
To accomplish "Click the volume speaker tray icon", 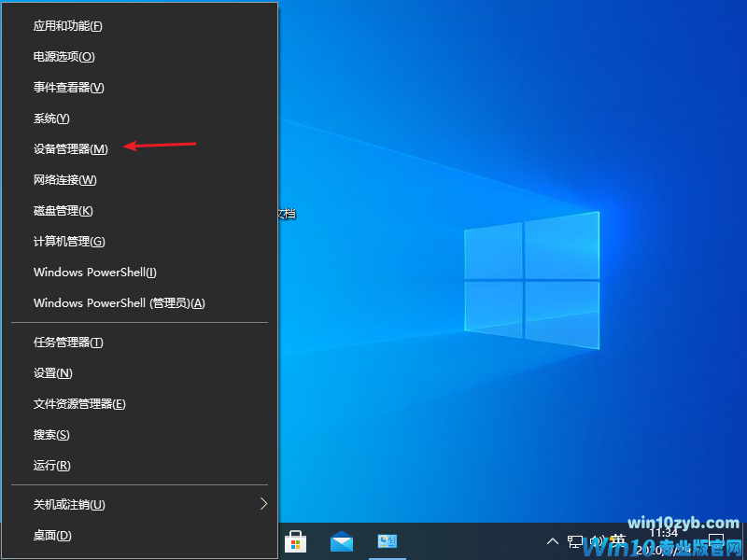I will (x=596, y=541).
